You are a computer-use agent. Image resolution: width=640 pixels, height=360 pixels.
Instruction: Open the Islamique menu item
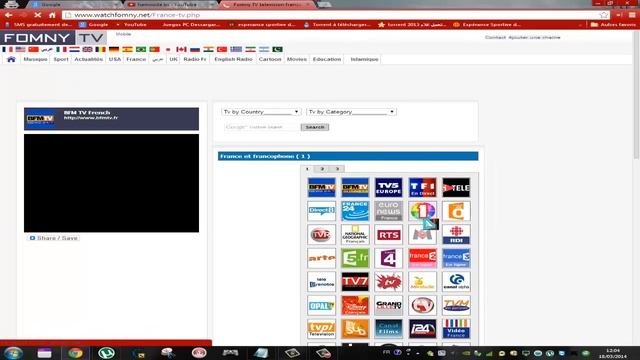click(x=364, y=59)
